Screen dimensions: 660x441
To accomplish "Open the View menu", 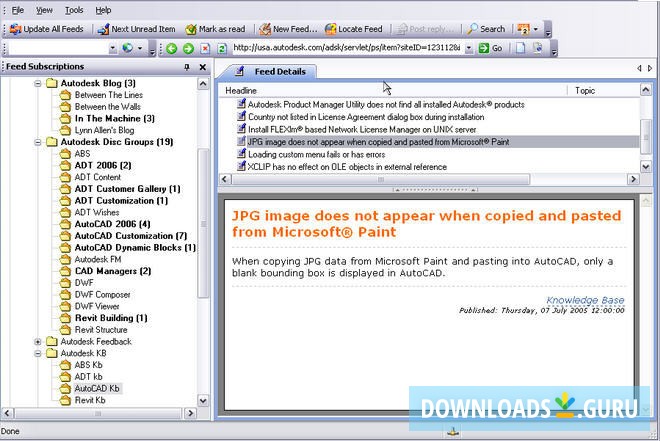I will pyautogui.click(x=44, y=10).
